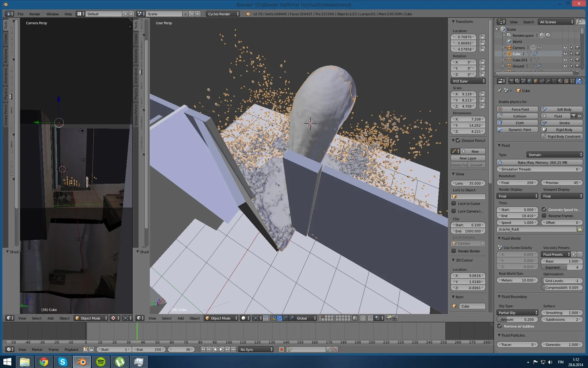Open the Cycles Render engine dropdown
The height and width of the screenshot is (368, 588).
click(x=223, y=14)
